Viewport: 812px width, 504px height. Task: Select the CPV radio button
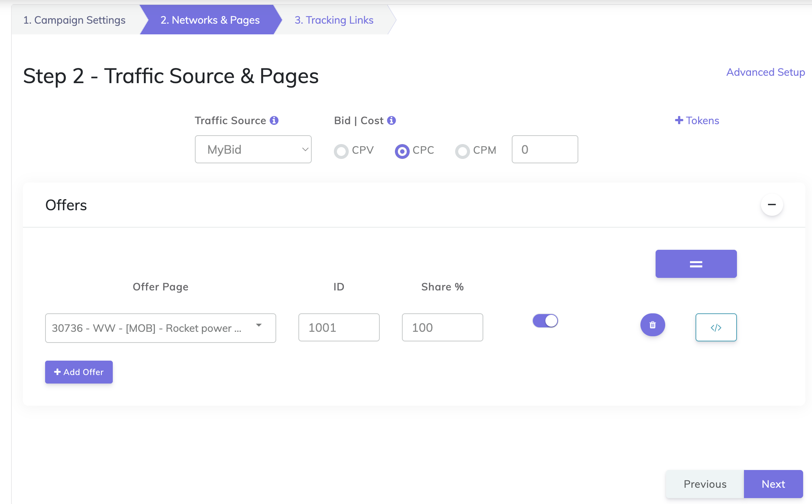(x=341, y=151)
